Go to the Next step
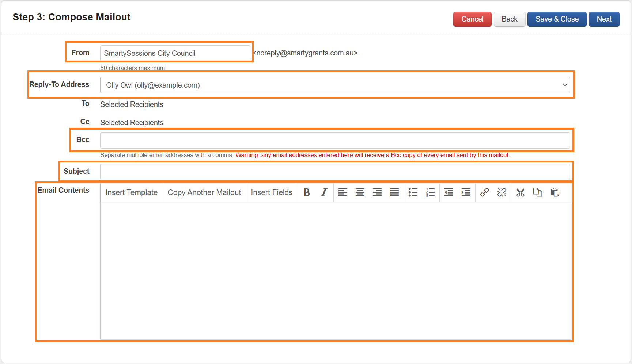 pyautogui.click(x=604, y=19)
